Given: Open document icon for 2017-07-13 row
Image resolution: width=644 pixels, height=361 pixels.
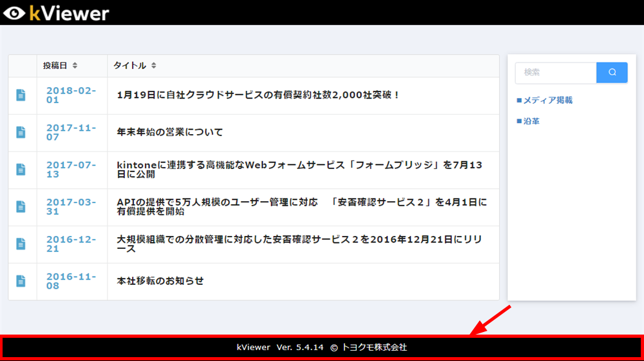Looking at the screenshot, I should tap(21, 170).
